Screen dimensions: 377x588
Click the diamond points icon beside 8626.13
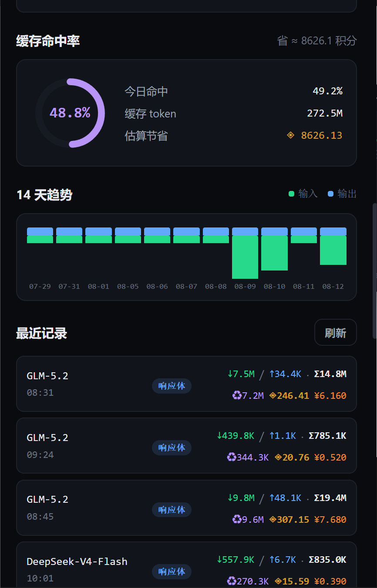290,135
